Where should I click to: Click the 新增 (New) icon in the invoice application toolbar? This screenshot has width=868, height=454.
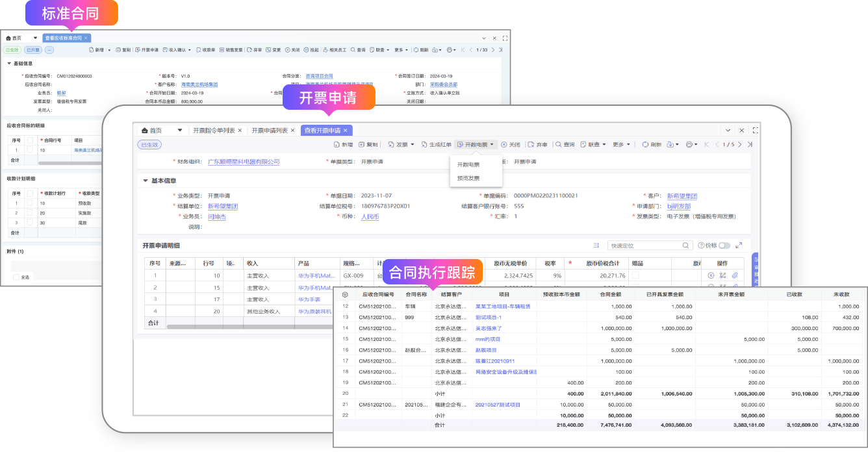[x=337, y=145]
